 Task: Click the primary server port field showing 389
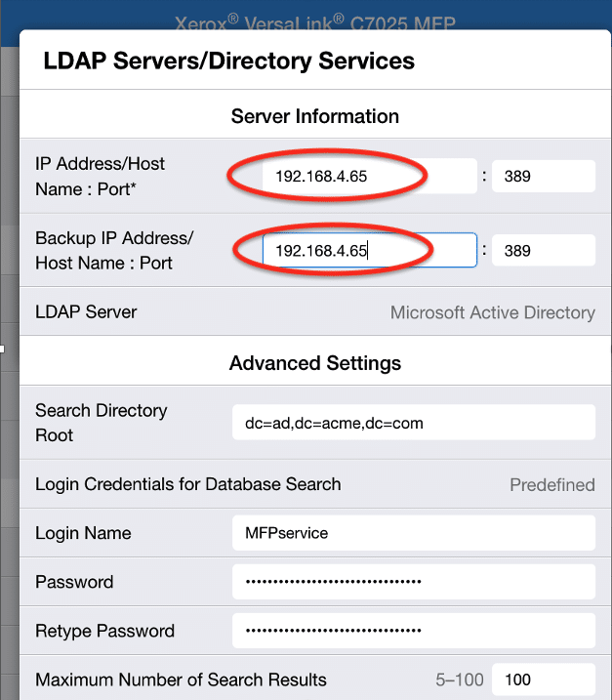(x=544, y=176)
